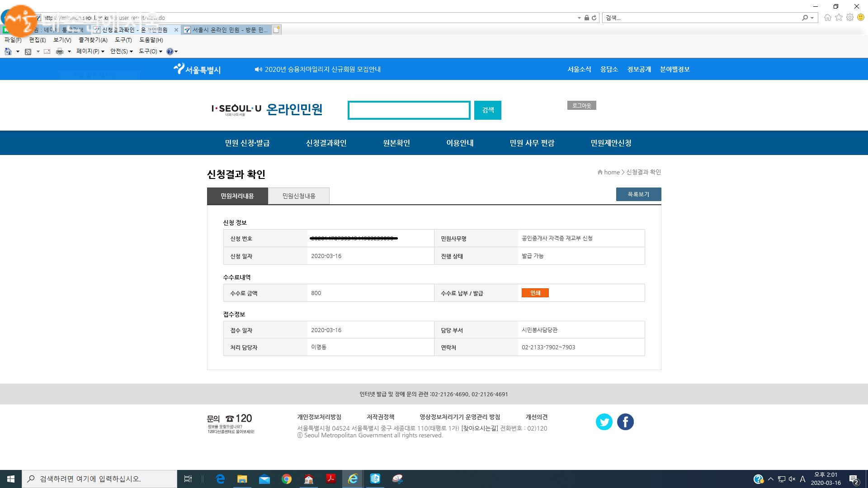Click the home icon in command bar
Viewport: 868px width, 488px height.
(8, 52)
